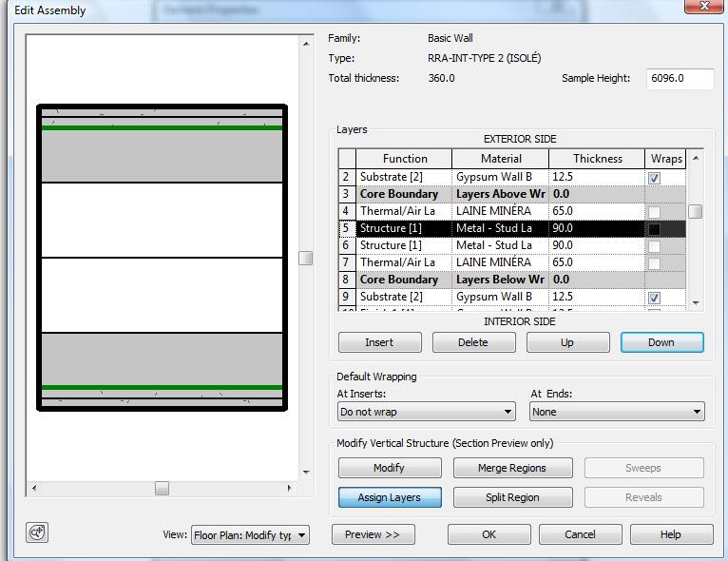Click the Merge Regions button
Viewport: 728px width, 561px height.
pos(512,468)
